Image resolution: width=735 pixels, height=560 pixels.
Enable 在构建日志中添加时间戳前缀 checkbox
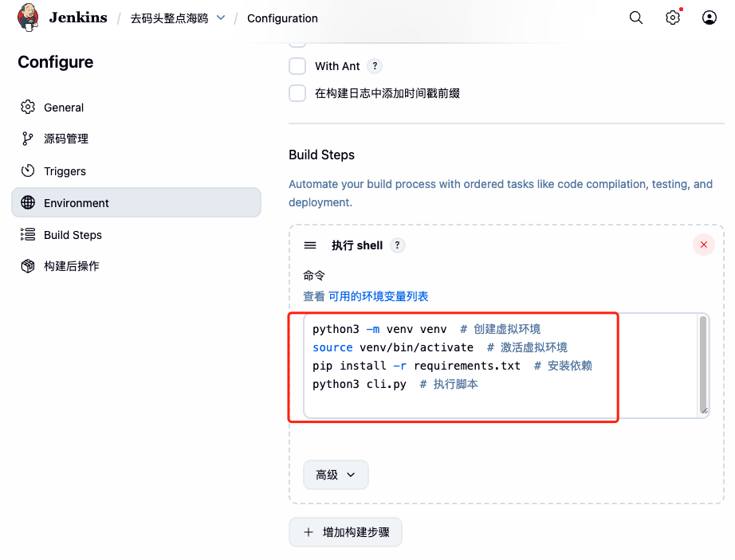pyautogui.click(x=297, y=93)
